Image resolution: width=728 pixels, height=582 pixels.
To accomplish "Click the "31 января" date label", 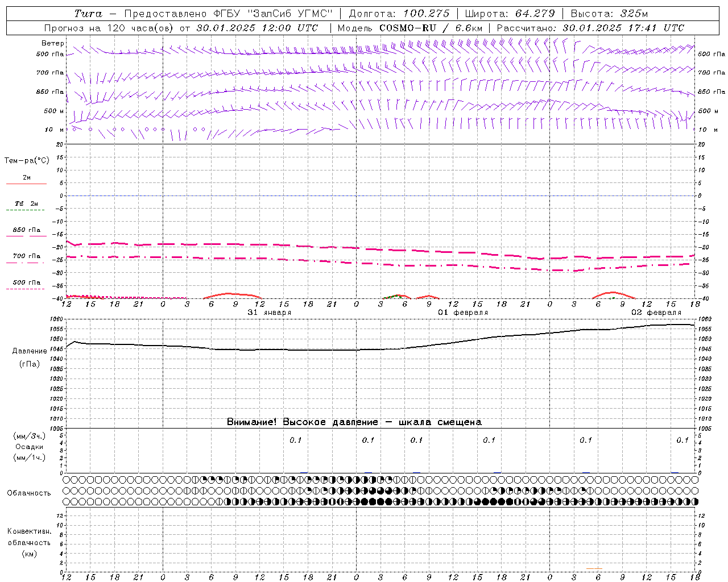I will coord(269,313).
